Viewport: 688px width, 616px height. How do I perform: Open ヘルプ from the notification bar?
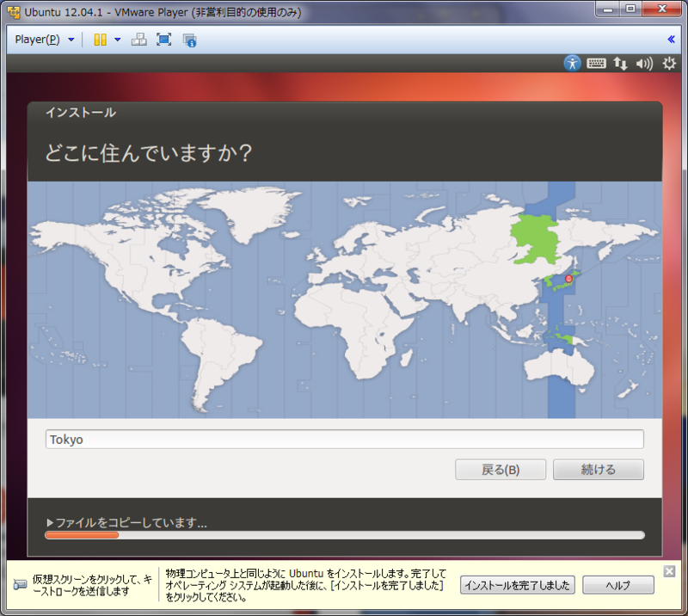coord(618,585)
